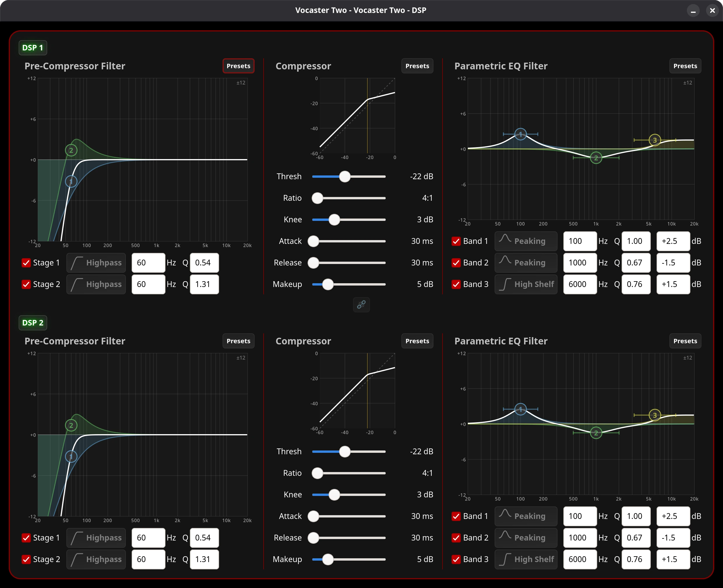
Task: Open DSP 1 Band 2 Peaking type dropdown
Action: click(x=526, y=263)
